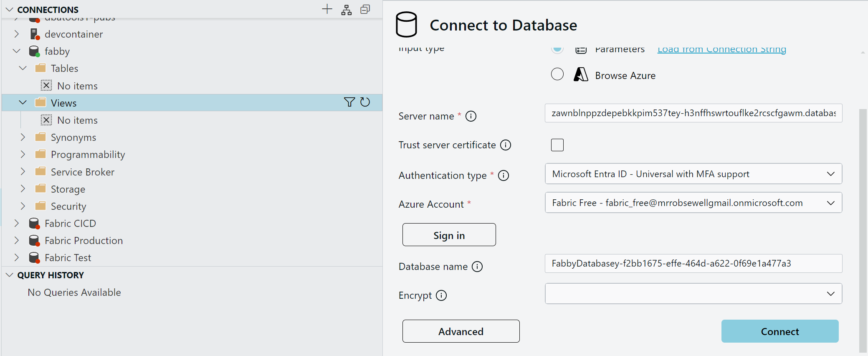Click the Fabric Test database icon
The height and width of the screenshot is (356, 868).
(x=34, y=258)
